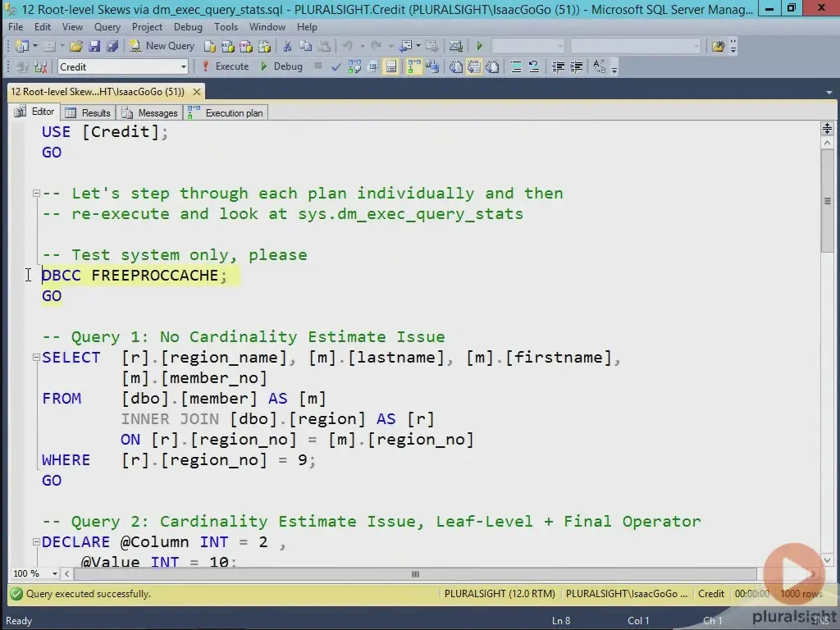This screenshot has height=630, width=840.
Task: Collapse the DECLARE @Column outline block
Action: click(36, 542)
